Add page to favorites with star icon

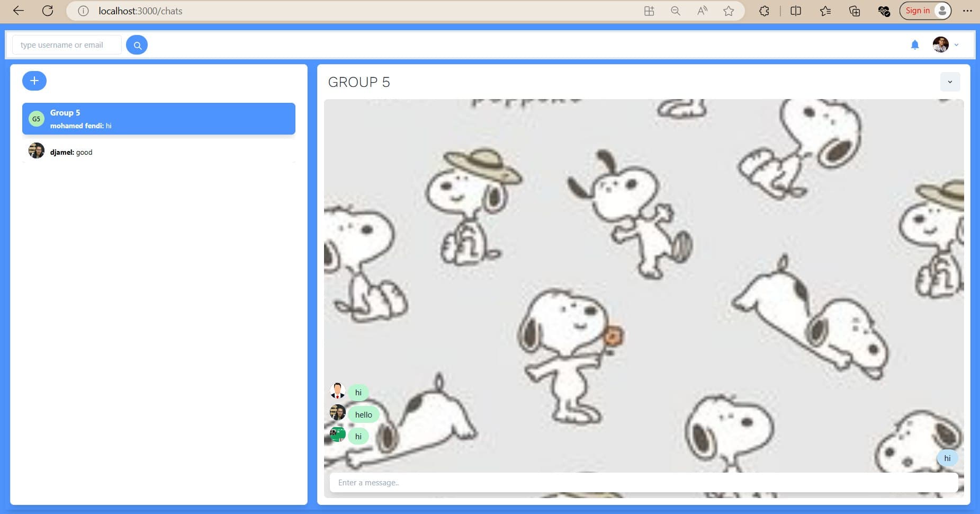tap(729, 11)
